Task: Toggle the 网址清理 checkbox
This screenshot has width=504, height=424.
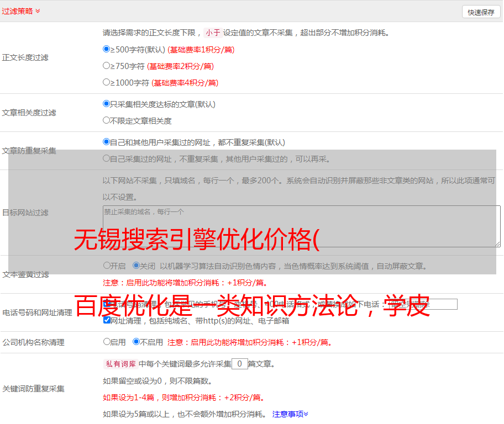Action: pyautogui.click(x=107, y=320)
